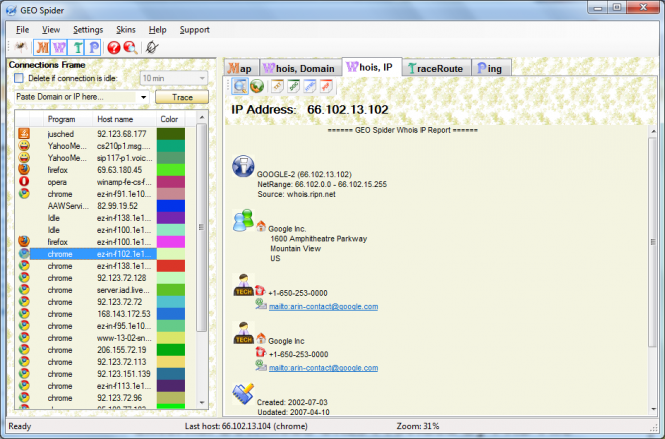Click color swatch for jusched 92.123.68.177
Screen dimensions: 665x439
[171, 134]
